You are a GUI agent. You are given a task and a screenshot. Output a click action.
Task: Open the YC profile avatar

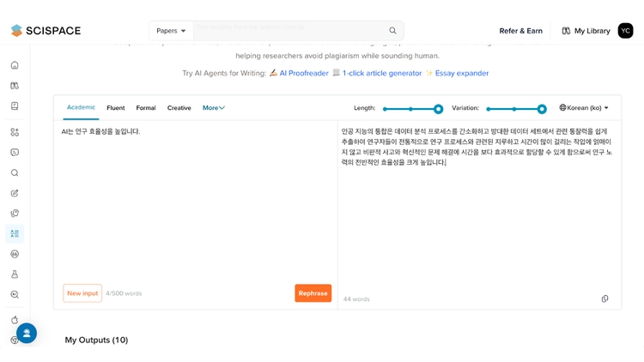[625, 31]
